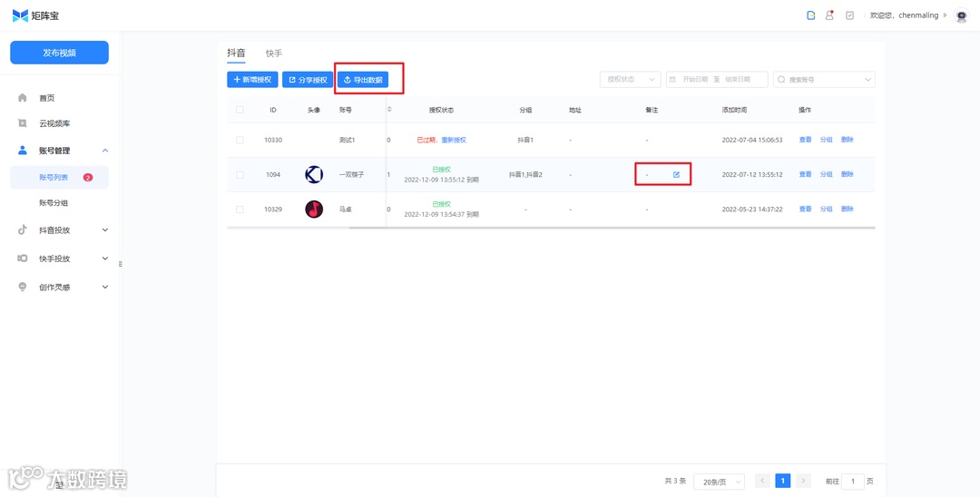Screen dimensions: 980x497
Task: Click 重新授权 link for 测试1
Action: coord(454,140)
